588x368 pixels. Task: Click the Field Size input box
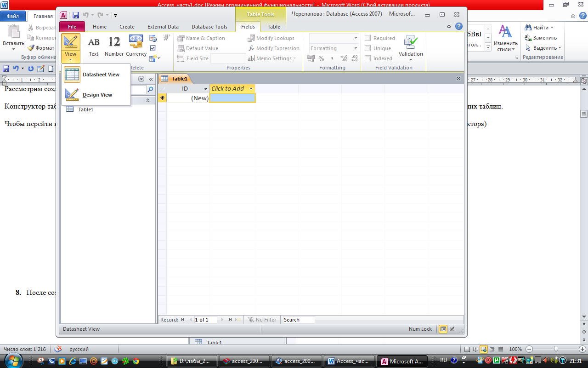(x=228, y=58)
